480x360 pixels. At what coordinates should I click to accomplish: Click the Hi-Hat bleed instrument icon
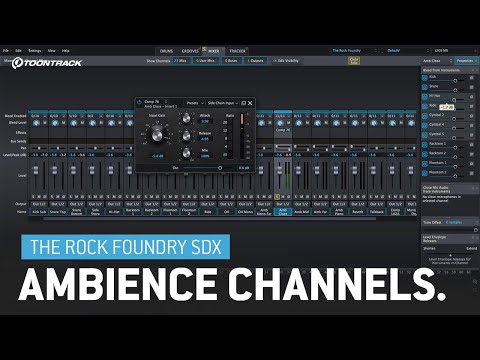click(x=424, y=97)
